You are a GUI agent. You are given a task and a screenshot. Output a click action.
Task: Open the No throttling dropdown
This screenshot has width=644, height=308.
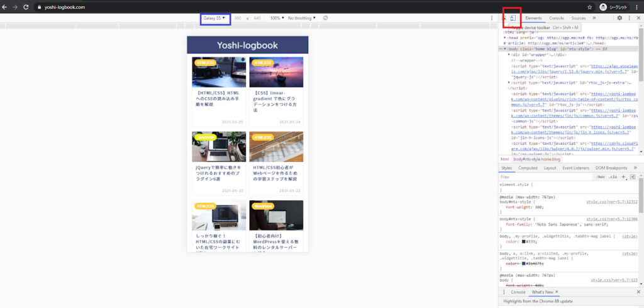[x=302, y=18]
